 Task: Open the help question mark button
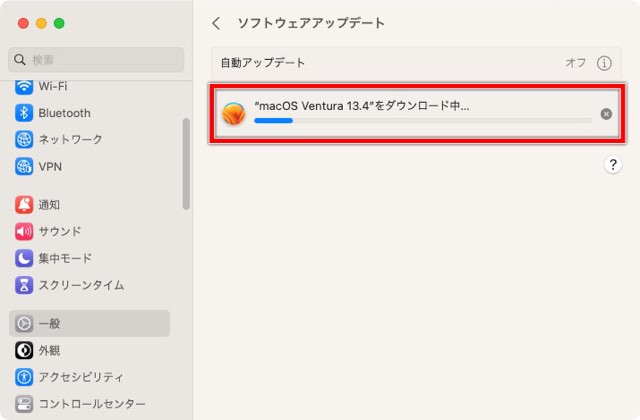click(613, 164)
